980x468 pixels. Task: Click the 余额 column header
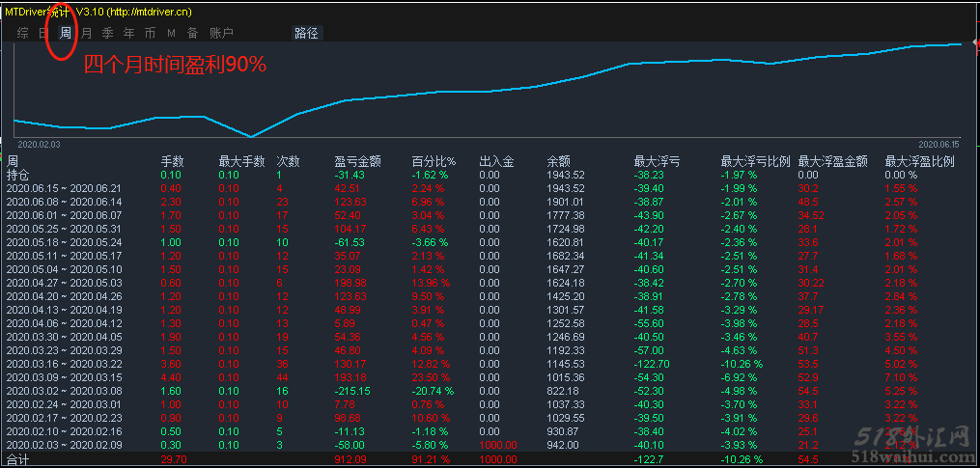(x=558, y=161)
